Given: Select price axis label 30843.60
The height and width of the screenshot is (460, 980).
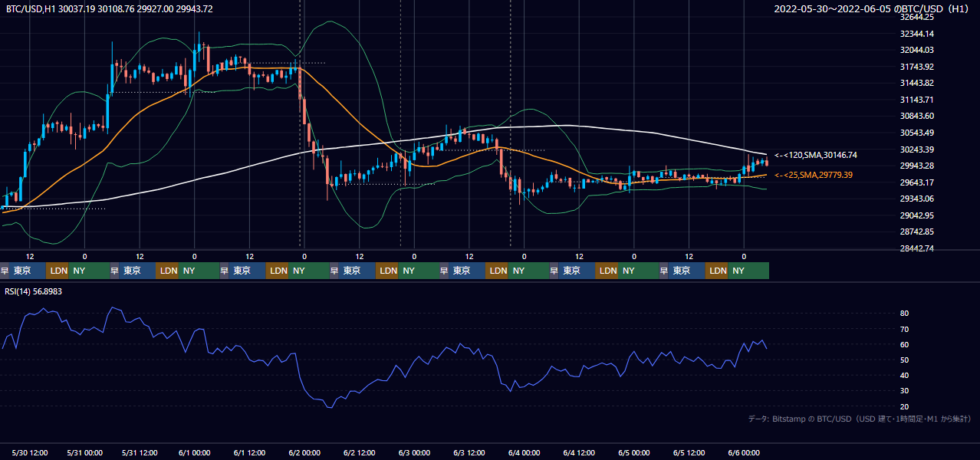Looking at the screenshot, I should 916,116.
